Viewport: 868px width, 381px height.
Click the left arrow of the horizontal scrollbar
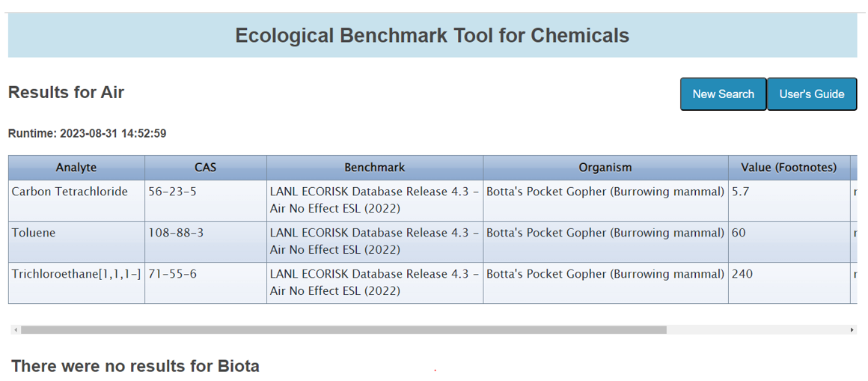tap(16, 329)
